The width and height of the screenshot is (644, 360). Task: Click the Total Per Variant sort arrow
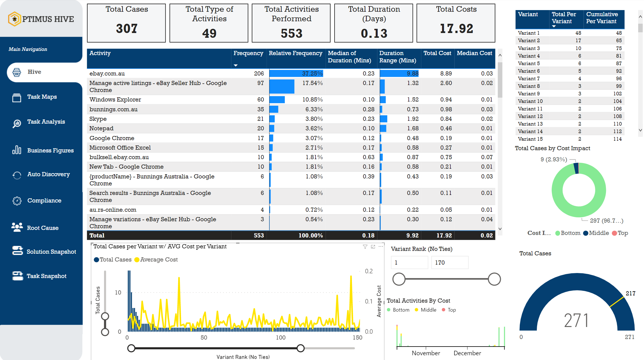point(554,26)
